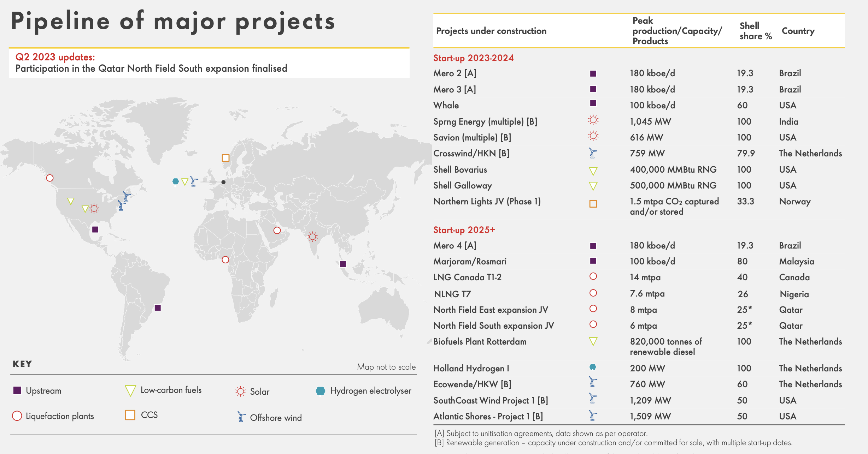Click the '820,000 tonnes of renewable diesel' value
This screenshot has width=868, height=454.
666,347
